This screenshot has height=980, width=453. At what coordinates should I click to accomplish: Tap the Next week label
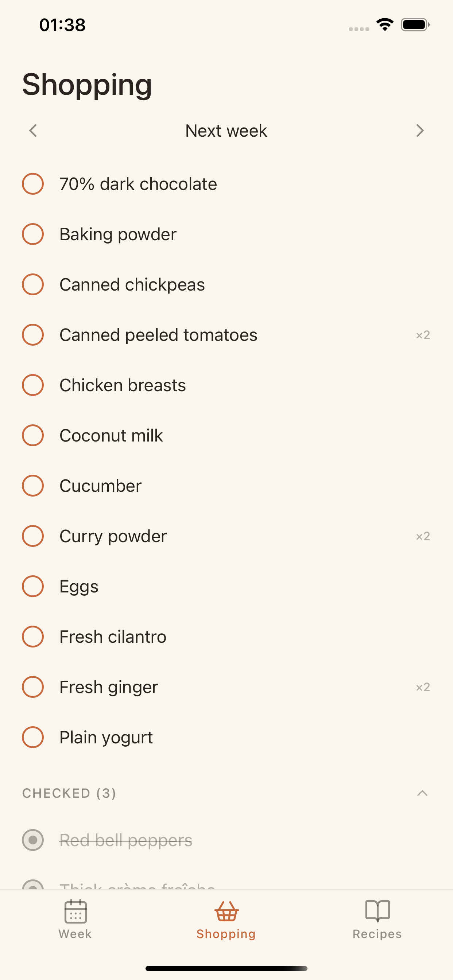(226, 131)
